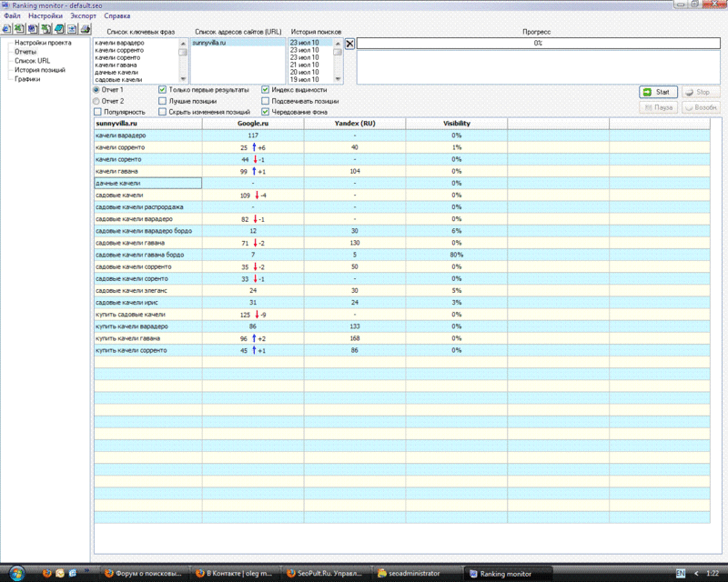Screen dimensions: 728x582
Task: Open the Экспорт menu
Action: [82, 16]
